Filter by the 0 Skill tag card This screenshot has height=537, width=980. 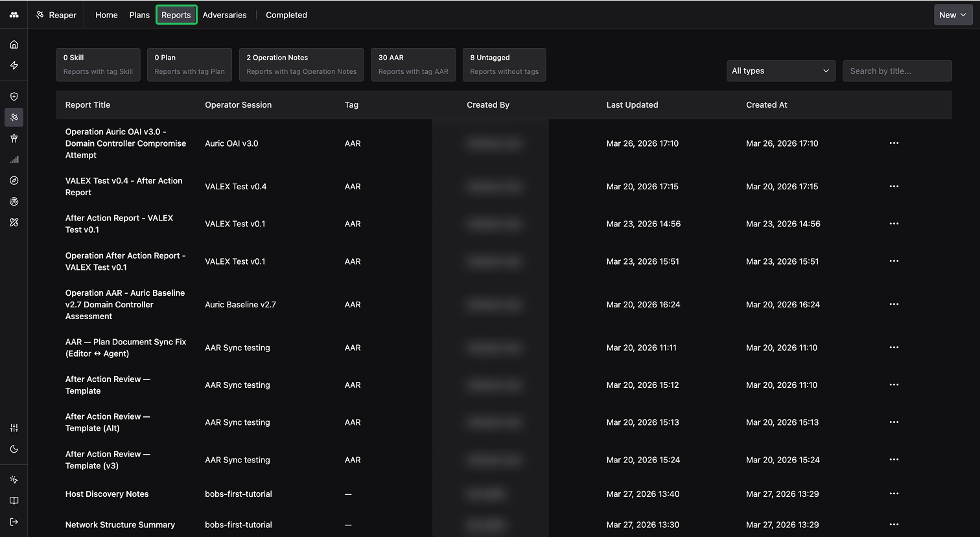[x=98, y=65]
